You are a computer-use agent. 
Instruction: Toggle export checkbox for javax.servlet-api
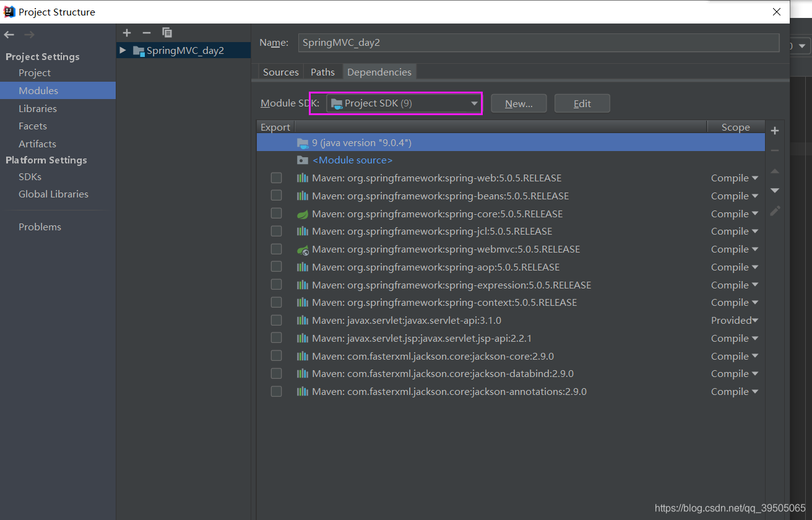(x=276, y=320)
